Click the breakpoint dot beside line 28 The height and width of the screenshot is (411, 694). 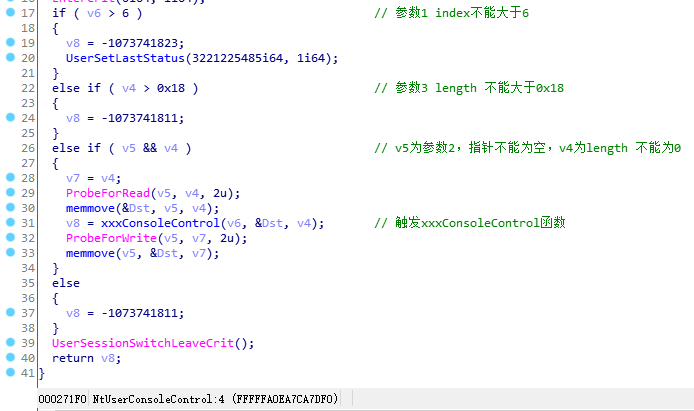pos(11,177)
